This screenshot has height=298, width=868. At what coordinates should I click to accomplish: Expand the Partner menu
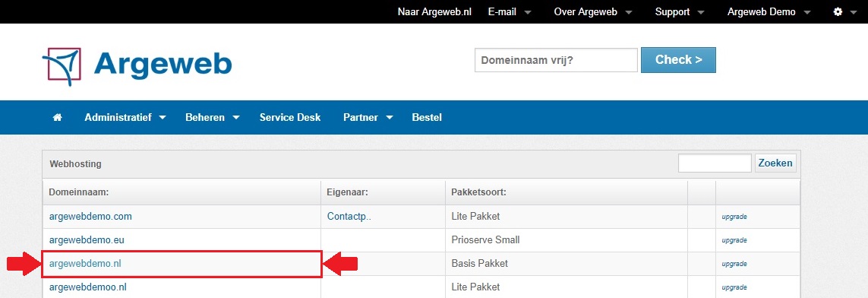pyautogui.click(x=368, y=117)
